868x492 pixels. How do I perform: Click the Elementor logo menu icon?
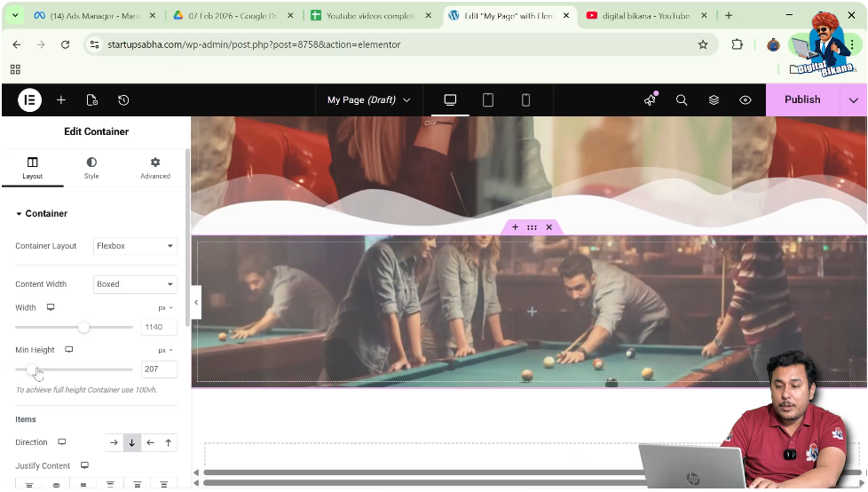[29, 100]
